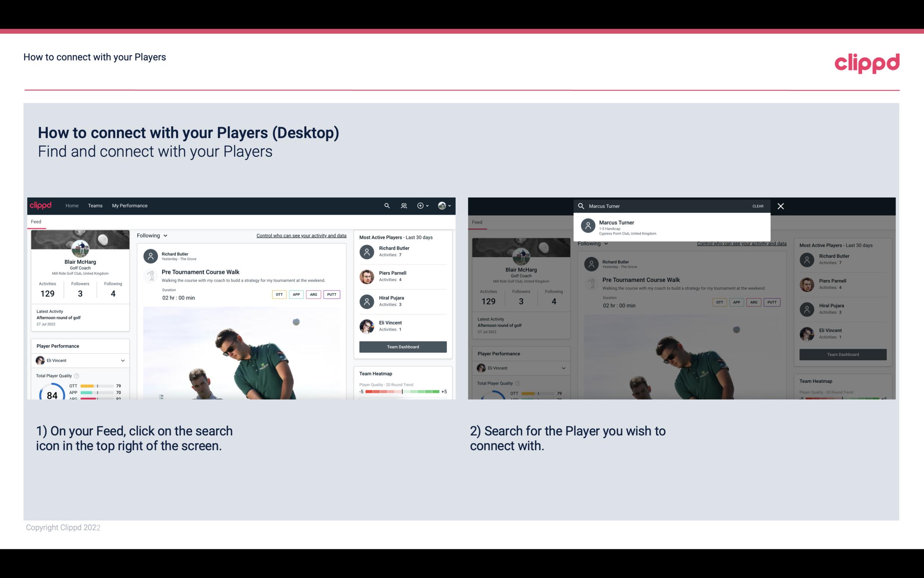Click the clear search button icon
Screen dimensions: 924x578
(x=758, y=206)
